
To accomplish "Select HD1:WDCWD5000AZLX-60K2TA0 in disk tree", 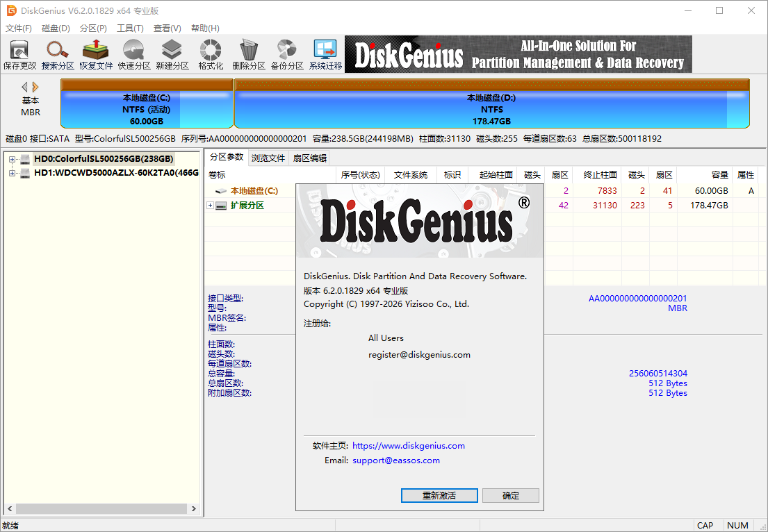I will 116,173.
